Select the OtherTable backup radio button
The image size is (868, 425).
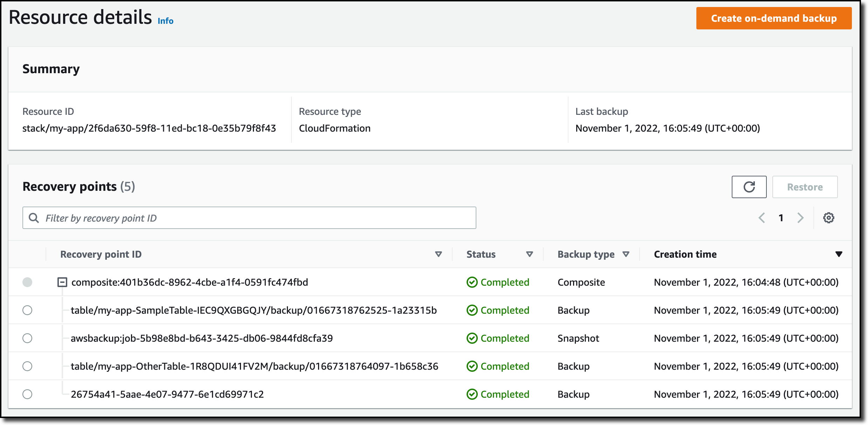click(27, 366)
